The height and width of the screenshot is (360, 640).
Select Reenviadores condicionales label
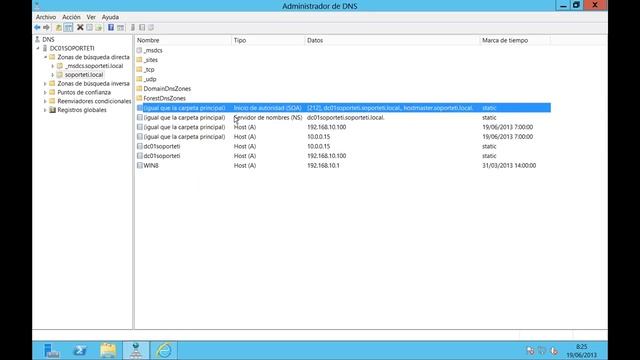pos(94,101)
